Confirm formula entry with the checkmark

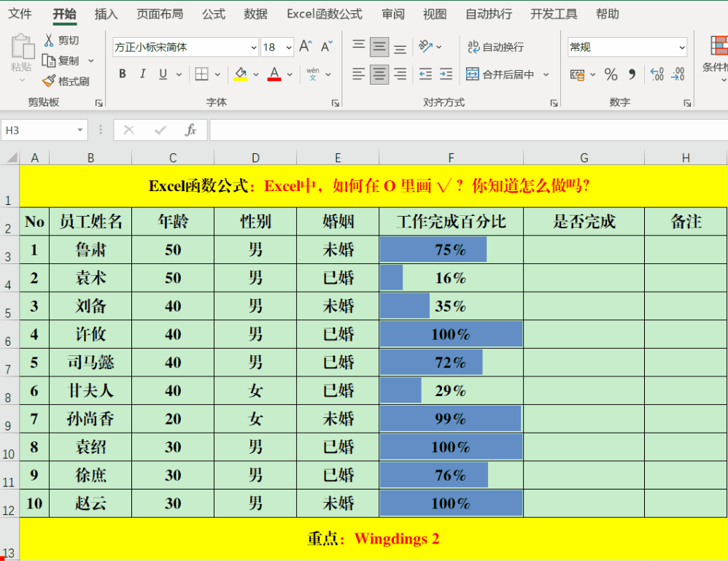click(x=160, y=131)
